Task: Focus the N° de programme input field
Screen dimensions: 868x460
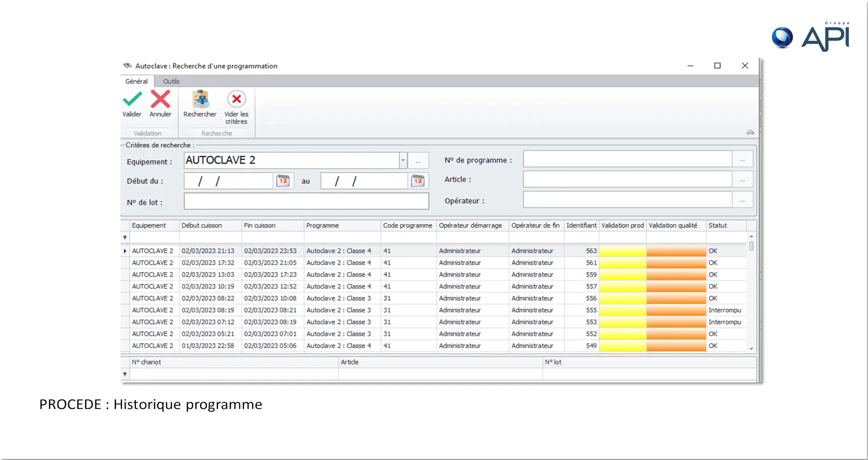Action: [628, 159]
